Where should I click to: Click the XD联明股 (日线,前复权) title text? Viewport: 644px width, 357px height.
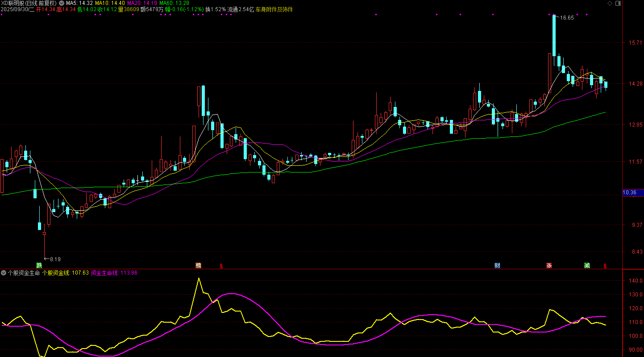pyautogui.click(x=29, y=3)
